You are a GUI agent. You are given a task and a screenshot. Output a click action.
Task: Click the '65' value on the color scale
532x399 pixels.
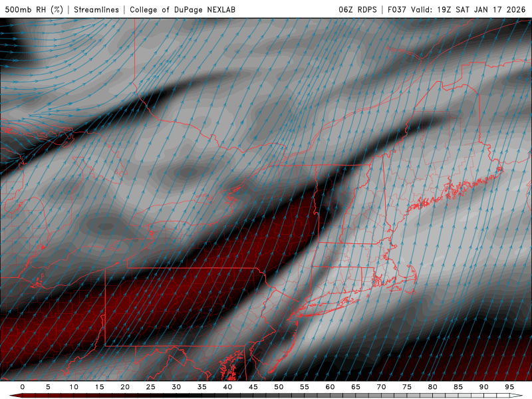356,387
